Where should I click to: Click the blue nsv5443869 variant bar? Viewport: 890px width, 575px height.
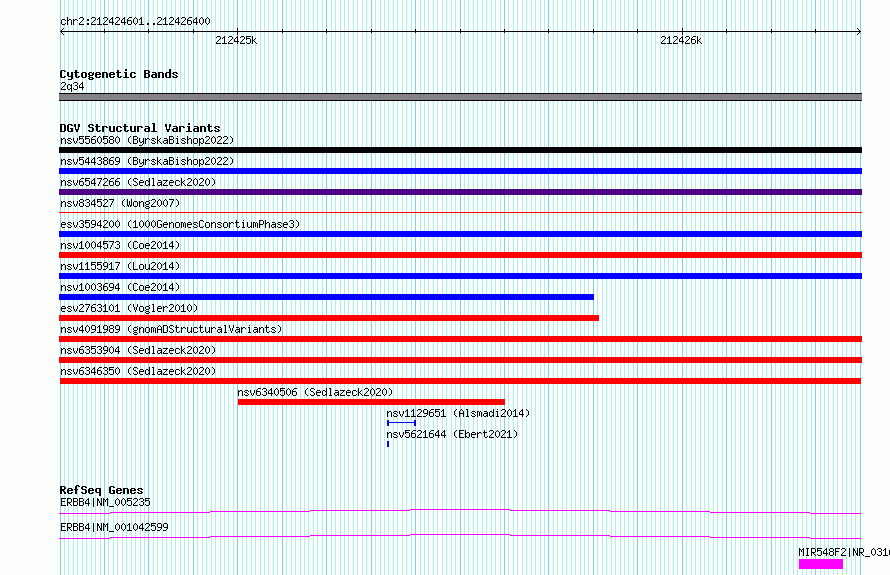[x=460, y=171]
